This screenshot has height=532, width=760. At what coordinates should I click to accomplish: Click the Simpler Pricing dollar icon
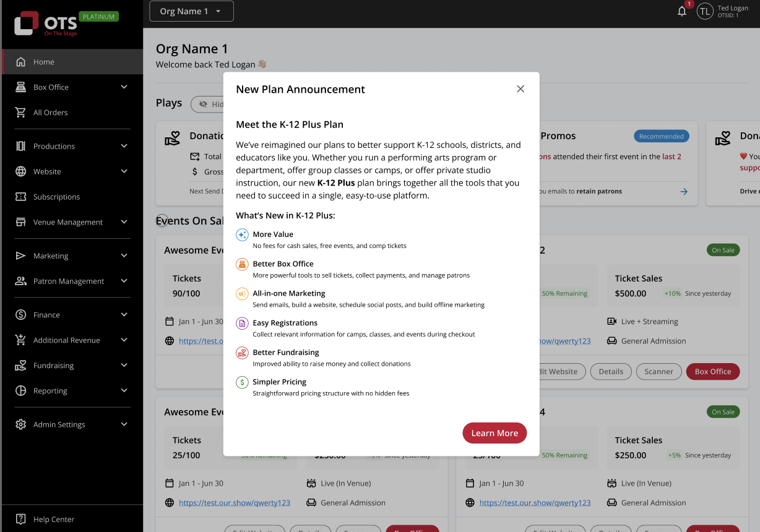(x=242, y=382)
